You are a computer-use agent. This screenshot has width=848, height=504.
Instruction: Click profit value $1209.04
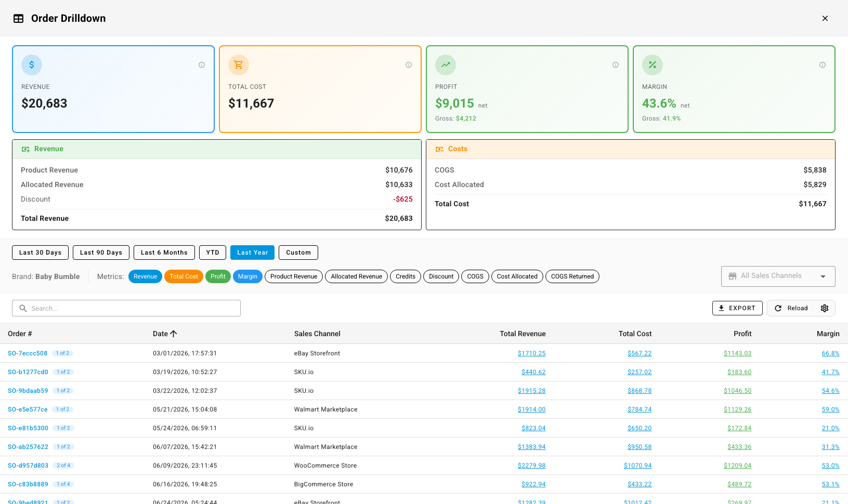(737, 466)
